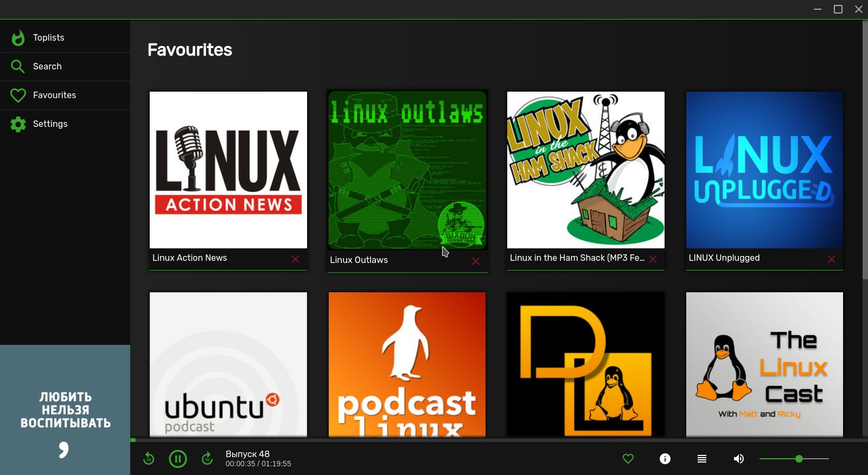
Task: Maximize the application window
Action: point(838,9)
